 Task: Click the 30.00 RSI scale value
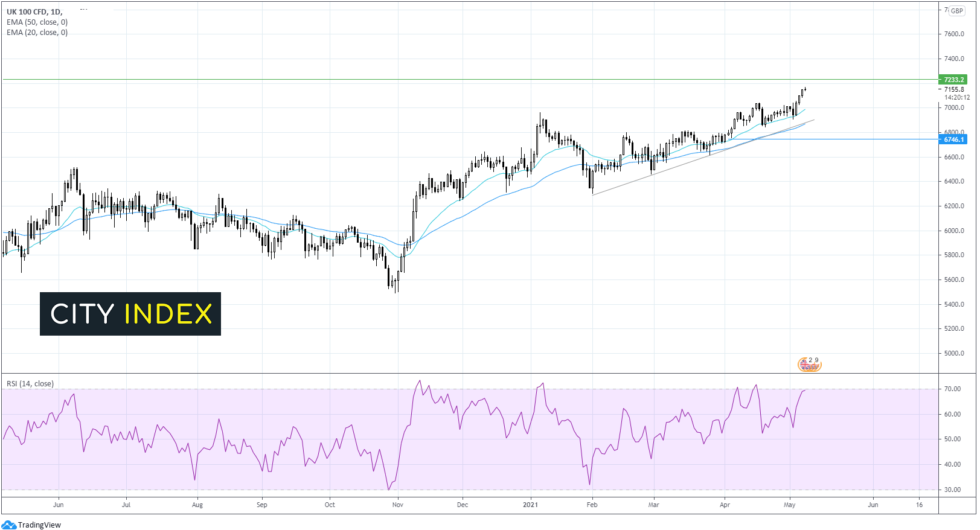tap(953, 490)
